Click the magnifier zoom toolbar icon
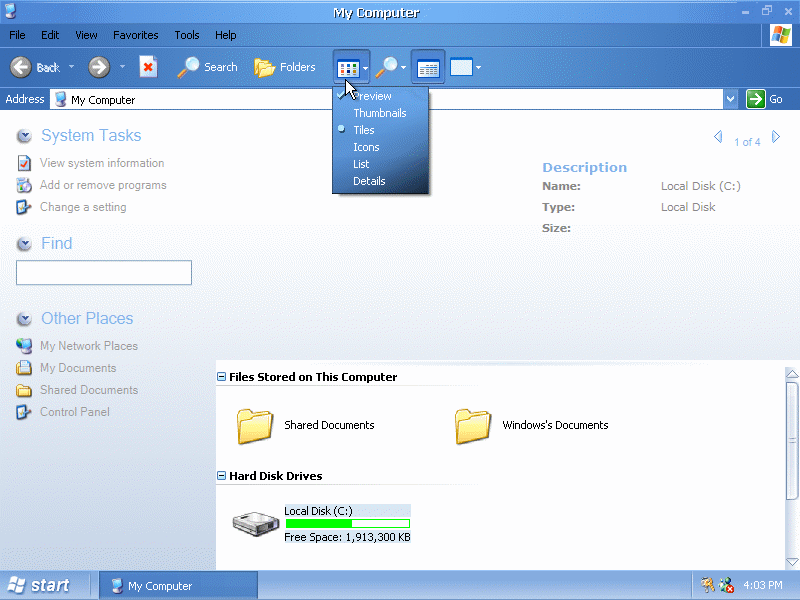The height and width of the screenshot is (600, 800). click(386, 67)
